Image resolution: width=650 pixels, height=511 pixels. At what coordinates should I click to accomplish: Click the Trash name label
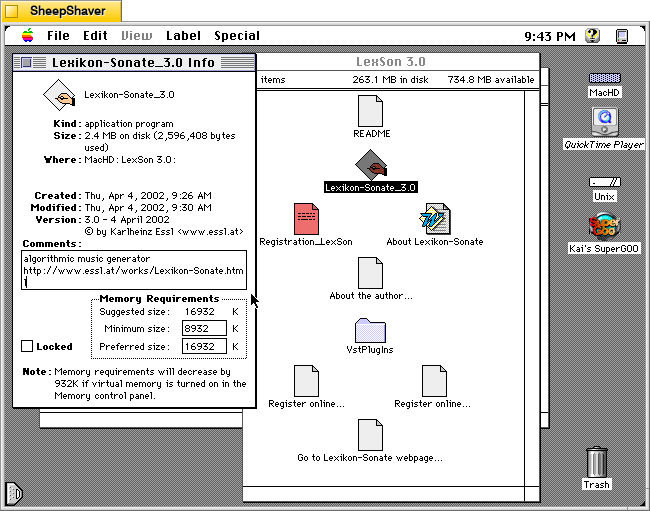(x=597, y=484)
